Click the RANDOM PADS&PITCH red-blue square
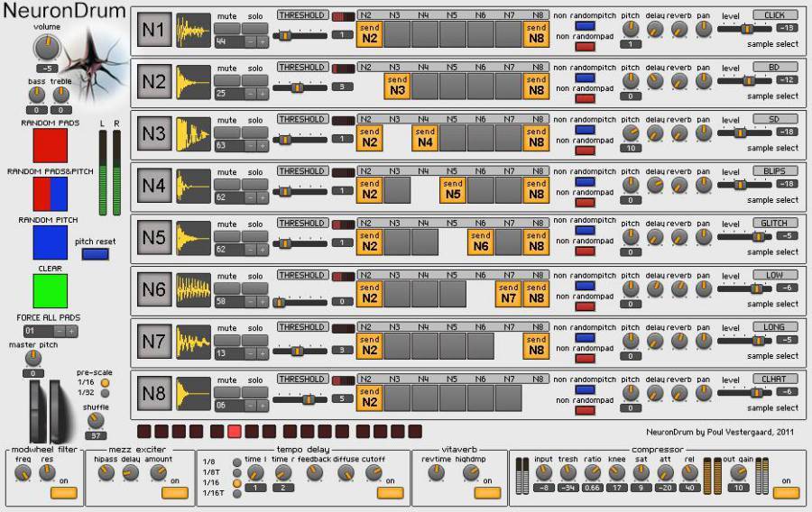 pyautogui.click(x=50, y=194)
